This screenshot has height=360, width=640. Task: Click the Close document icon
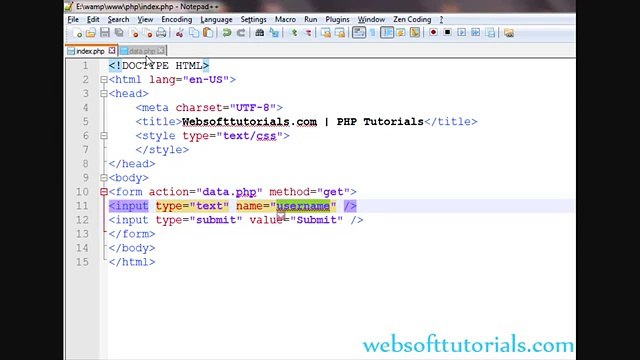point(133,33)
